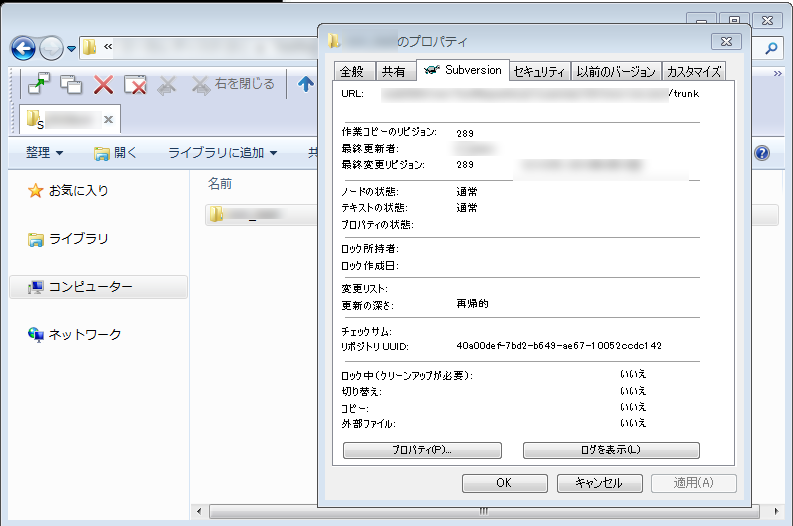Switch to セキュリティ tab

(x=539, y=71)
